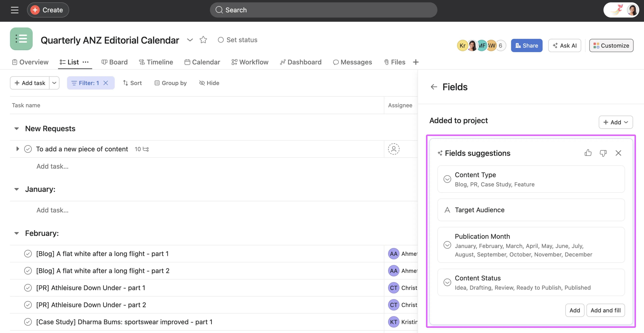Star the project as favorite
This screenshot has width=644, height=333.
203,40
